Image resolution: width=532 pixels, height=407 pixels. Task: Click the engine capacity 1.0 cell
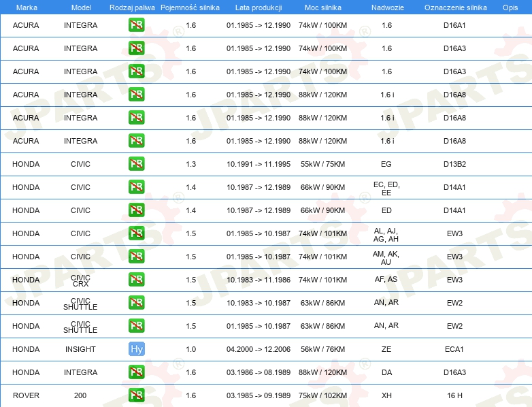(x=191, y=349)
